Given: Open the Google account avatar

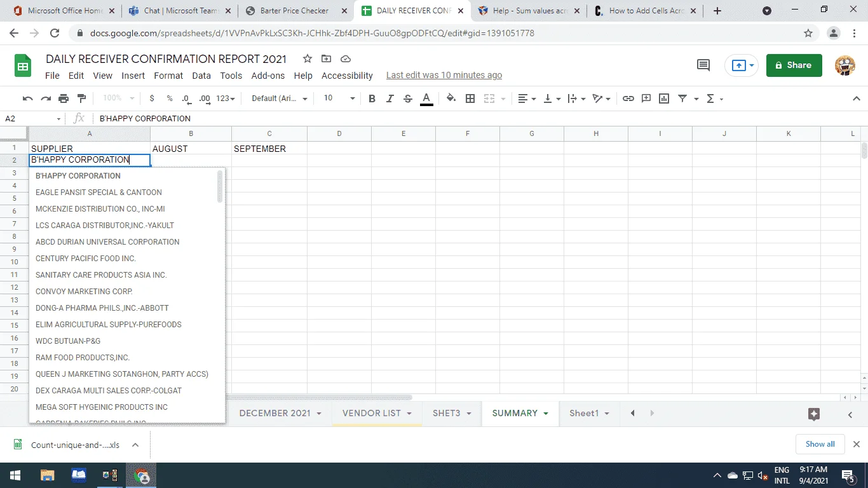Looking at the screenshot, I should 844,65.
